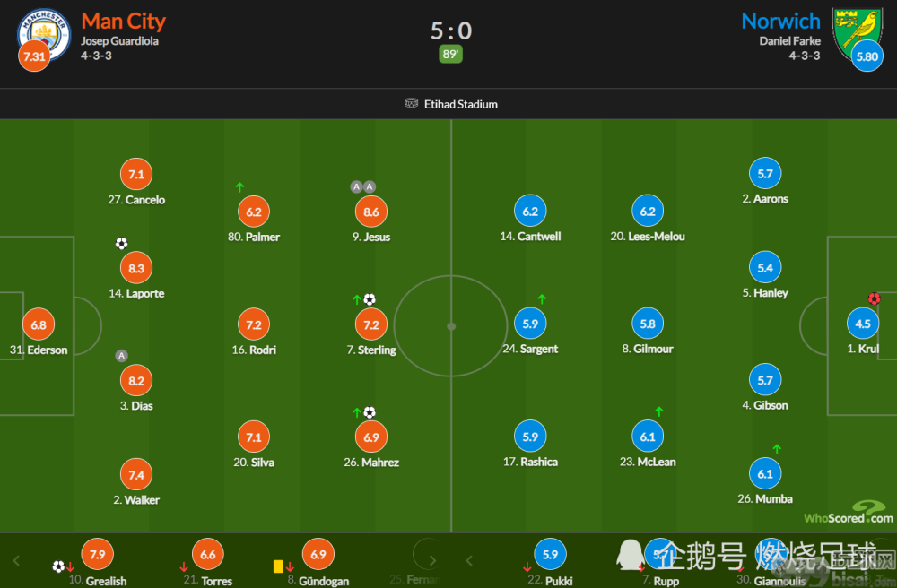Select Jesus's 8.6 rating circle
The width and height of the screenshot is (897, 588).
coord(371,212)
